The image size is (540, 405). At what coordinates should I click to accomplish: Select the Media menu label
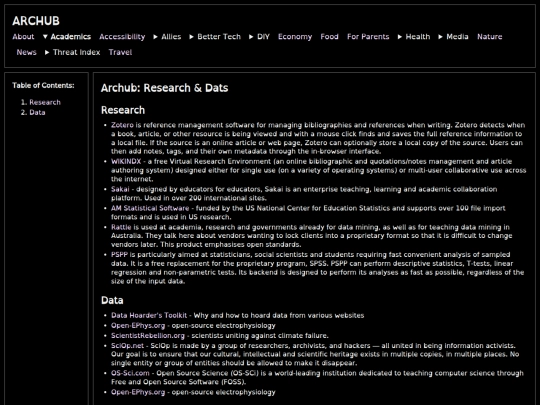tap(457, 37)
